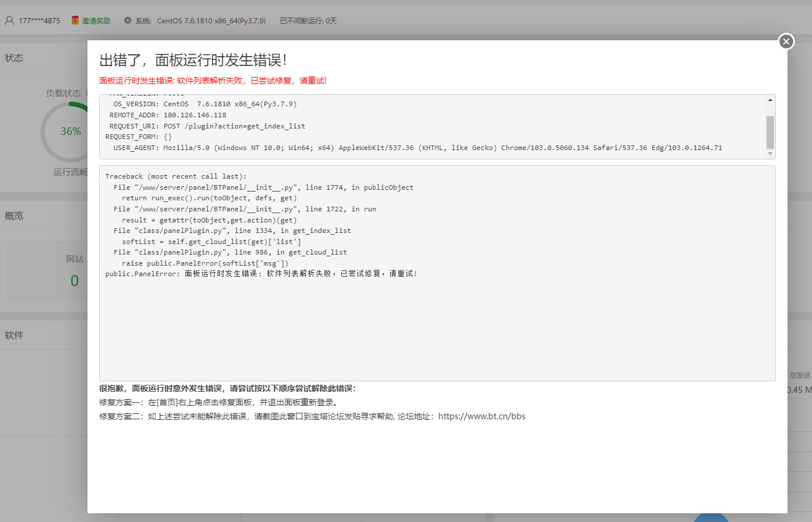
Task: Click the https://www.bt.cn/bbs forum address
Action: [482, 416]
